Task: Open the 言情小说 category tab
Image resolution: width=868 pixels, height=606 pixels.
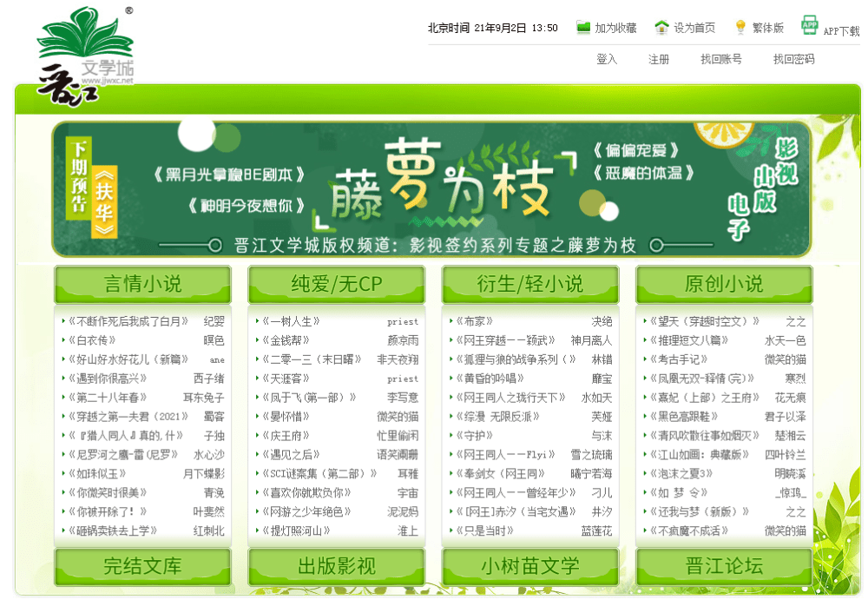Action: coord(143,284)
